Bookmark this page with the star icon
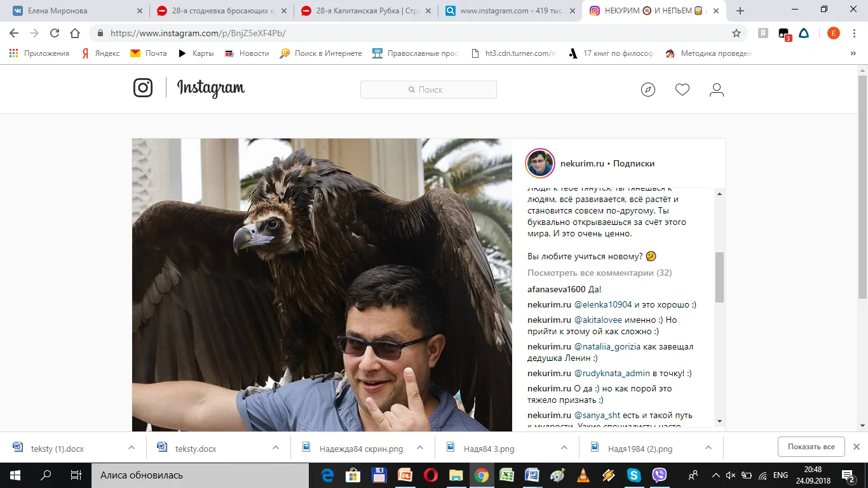 coord(736,34)
